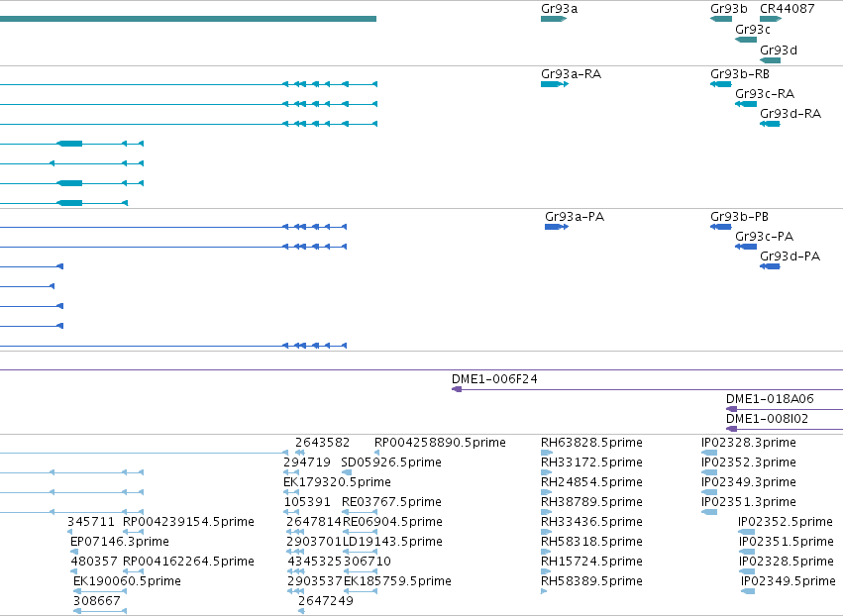This screenshot has width=843, height=616.
Task: Select the EST labeled 2903701
Action: (314, 542)
